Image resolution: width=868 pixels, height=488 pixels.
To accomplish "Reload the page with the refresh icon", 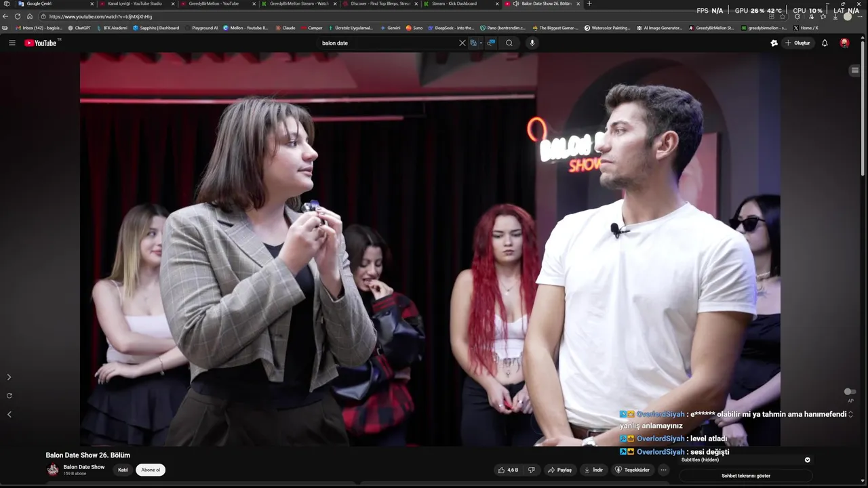I will (18, 16).
